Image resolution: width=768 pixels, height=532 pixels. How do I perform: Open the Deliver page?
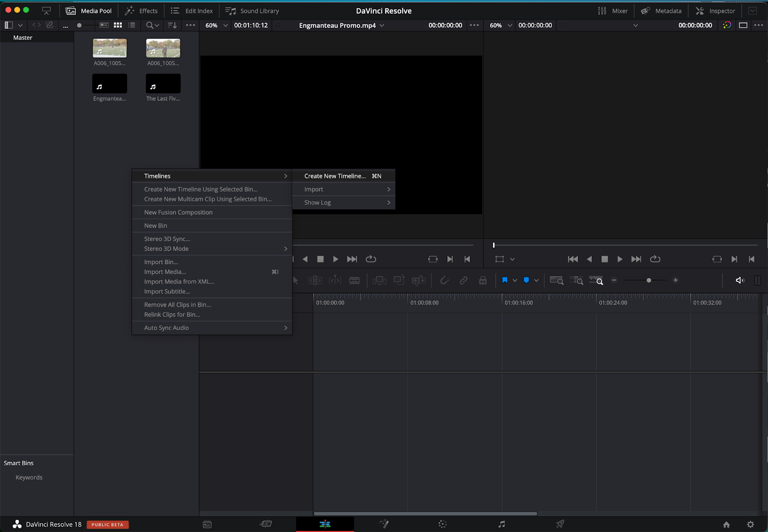click(560, 524)
